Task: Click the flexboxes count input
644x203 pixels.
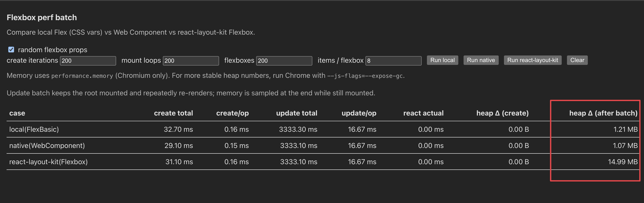Action: pos(284,61)
